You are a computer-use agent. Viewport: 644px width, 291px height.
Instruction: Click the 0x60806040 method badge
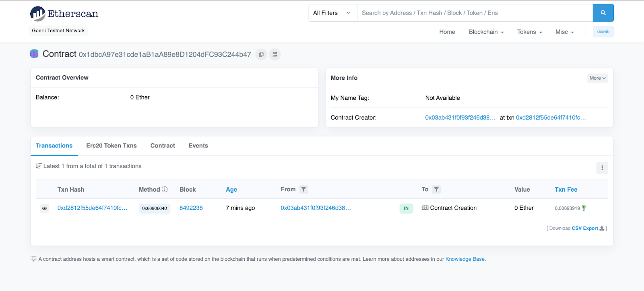click(x=155, y=208)
